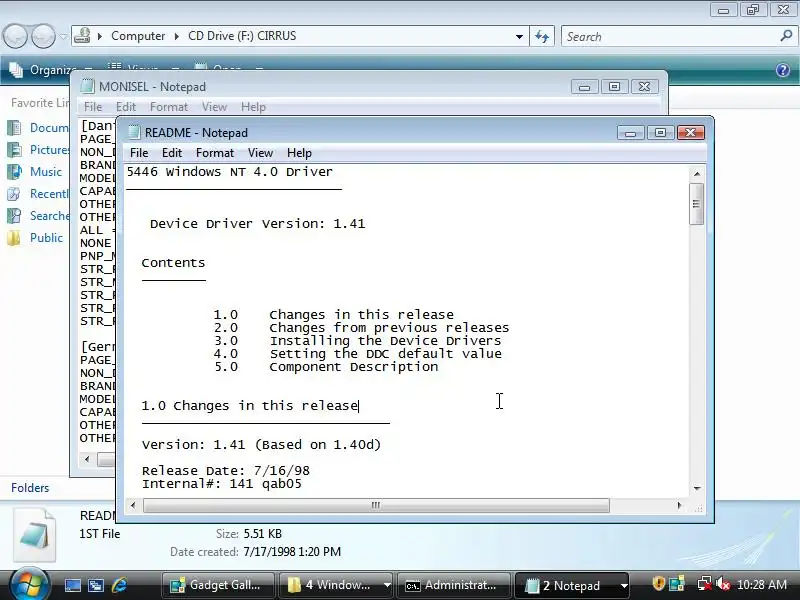
Task: Open Edit menu in MONISEL Notepad
Action: tap(126, 107)
